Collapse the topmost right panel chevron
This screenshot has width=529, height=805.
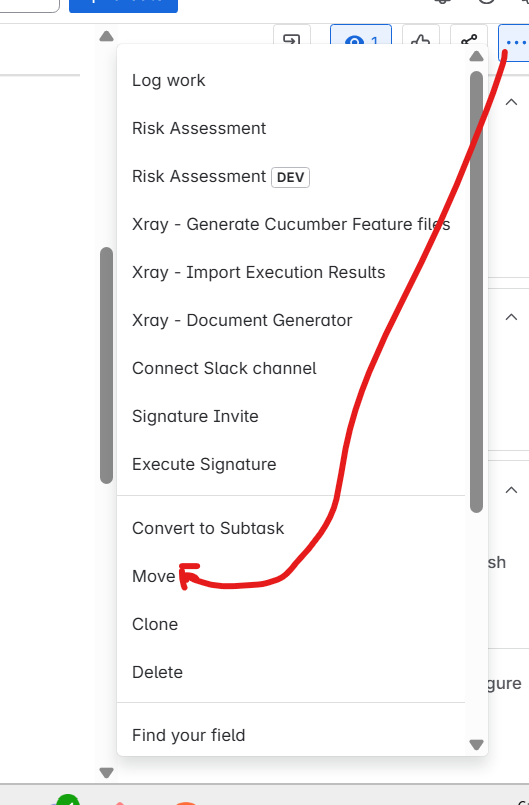tap(511, 102)
